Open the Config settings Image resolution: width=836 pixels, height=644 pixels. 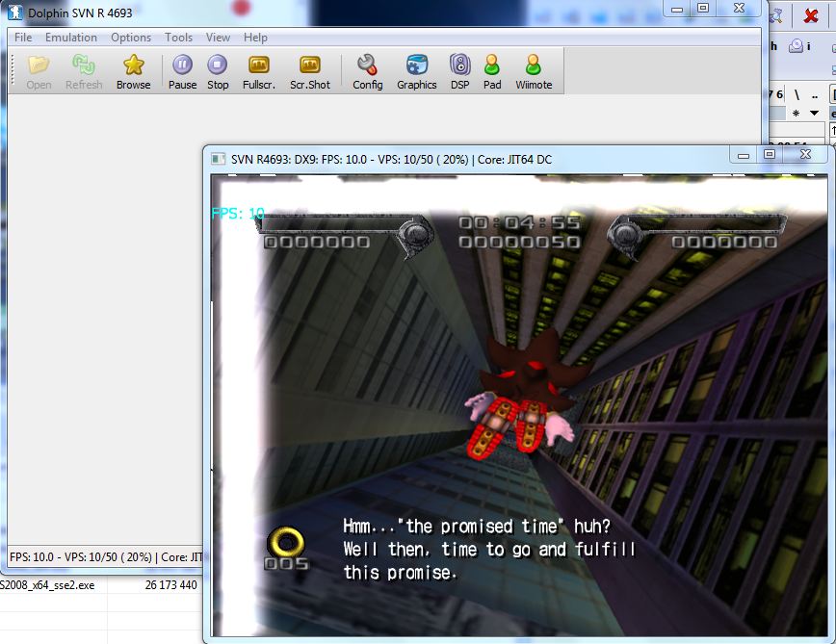(x=367, y=71)
